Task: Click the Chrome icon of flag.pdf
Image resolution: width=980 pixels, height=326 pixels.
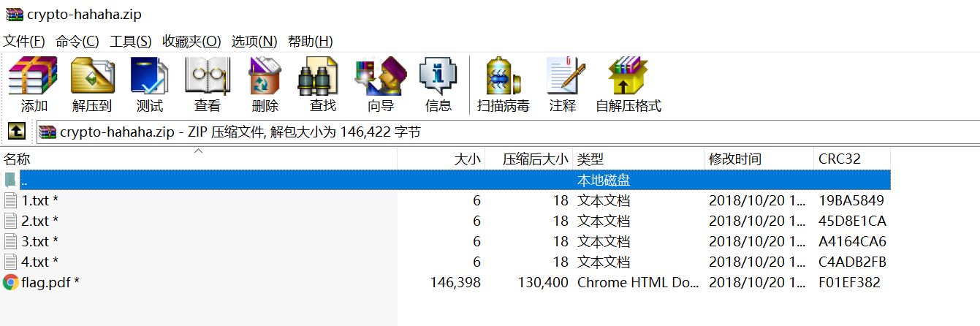Action: [x=10, y=282]
